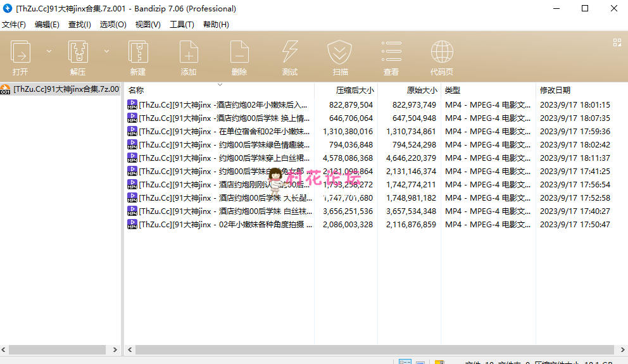Open the 编辑(E) menu

pos(47,25)
